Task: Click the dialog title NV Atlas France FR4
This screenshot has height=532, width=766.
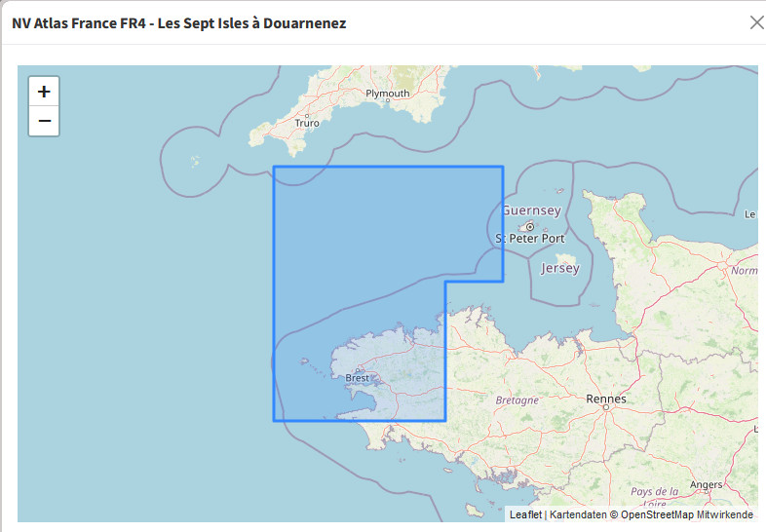Action: (178, 22)
